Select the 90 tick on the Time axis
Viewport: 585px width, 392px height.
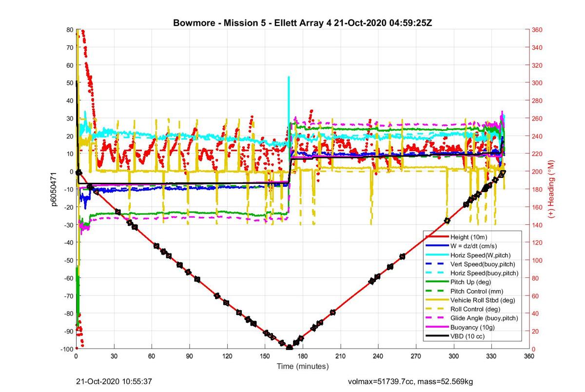[189, 357]
